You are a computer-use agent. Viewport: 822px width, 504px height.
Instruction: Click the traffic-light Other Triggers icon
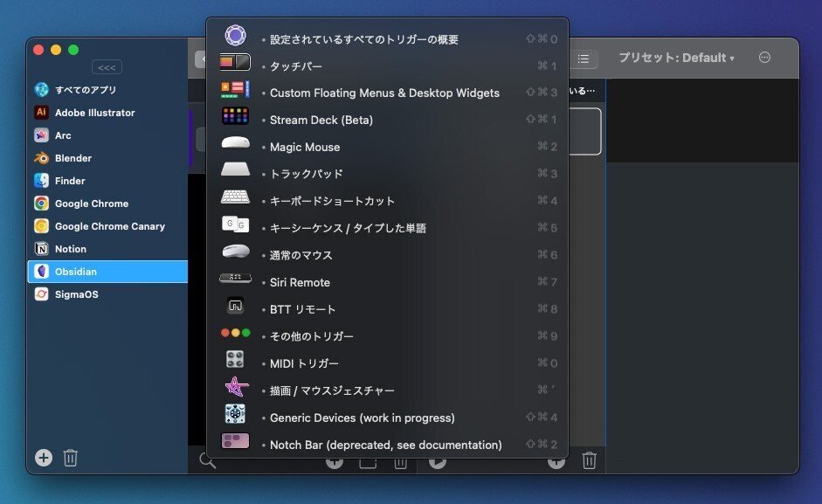click(x=235, y=333)
